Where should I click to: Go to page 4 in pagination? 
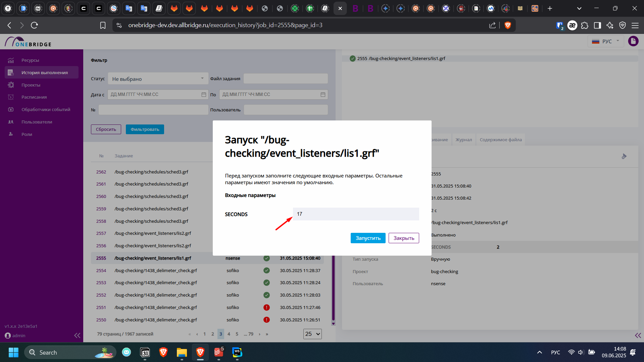pos(229,334)
